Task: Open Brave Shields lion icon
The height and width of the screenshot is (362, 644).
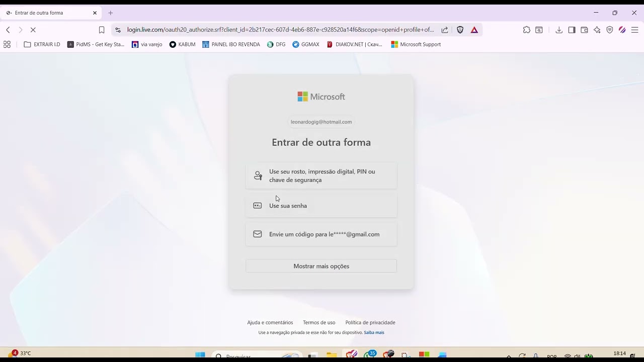Action: (460, 30)
